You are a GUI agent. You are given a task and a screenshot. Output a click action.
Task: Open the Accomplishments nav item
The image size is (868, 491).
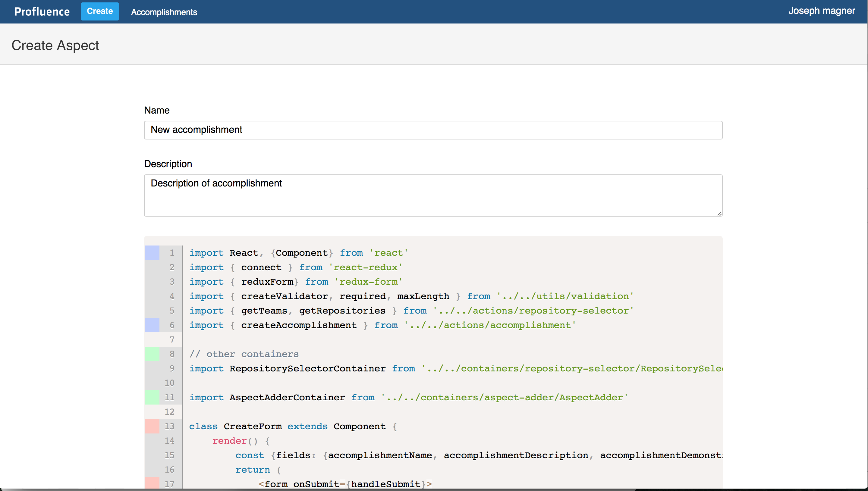click(164, 12)
